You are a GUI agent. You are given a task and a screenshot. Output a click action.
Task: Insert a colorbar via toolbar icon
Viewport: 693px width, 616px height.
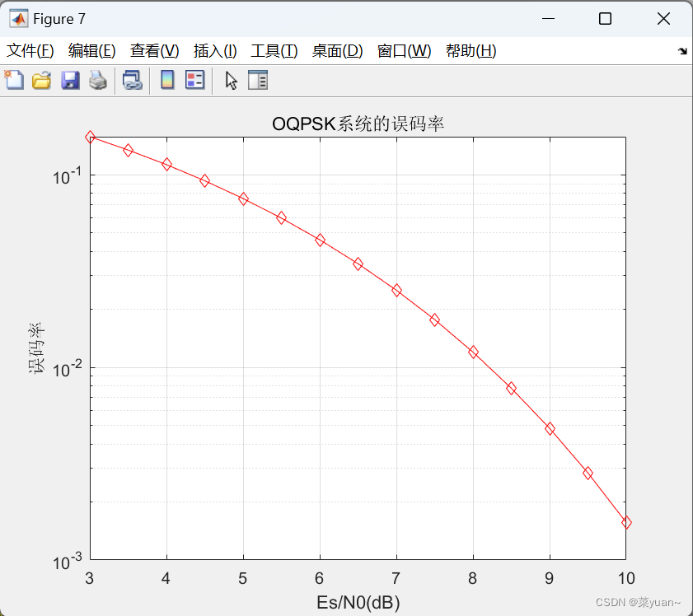click(166, 80)
